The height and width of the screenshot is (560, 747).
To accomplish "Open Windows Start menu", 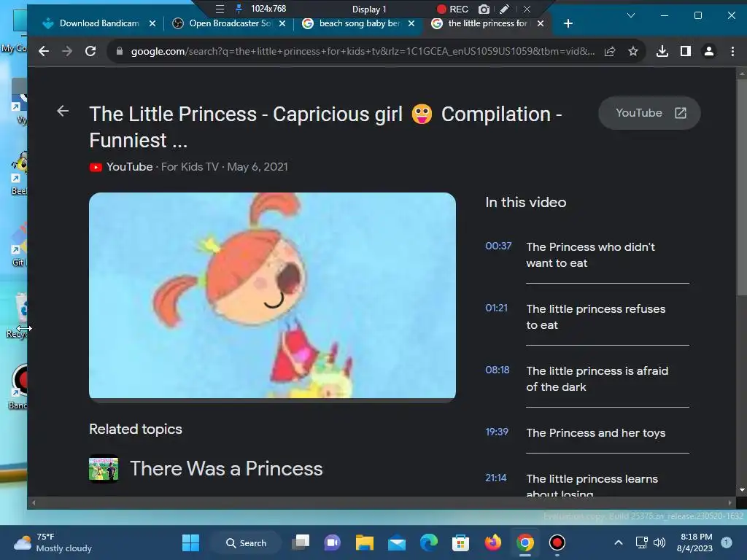I will pos(190,542).
